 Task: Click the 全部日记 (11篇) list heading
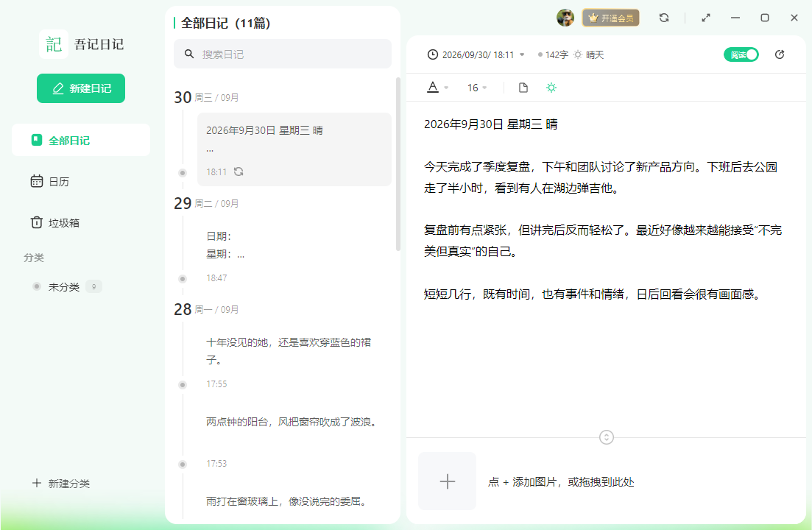(225, 23)
